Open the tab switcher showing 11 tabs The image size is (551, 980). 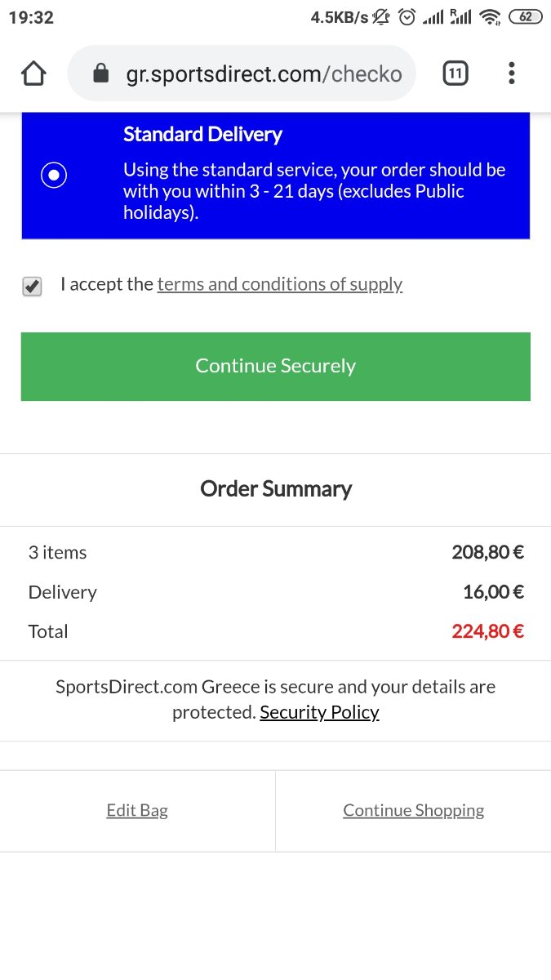click(455, 74)
